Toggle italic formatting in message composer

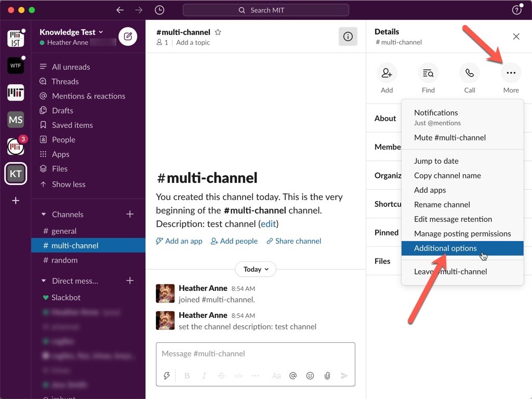204,376
